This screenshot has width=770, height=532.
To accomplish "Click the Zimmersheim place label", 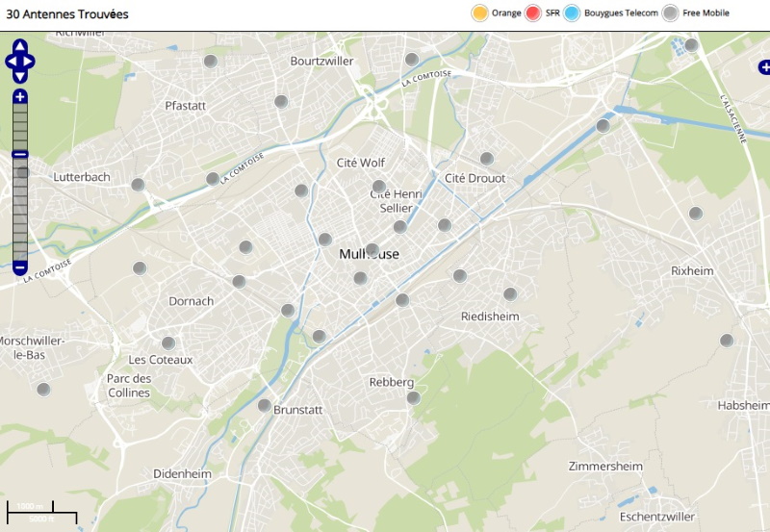I will [605, 467].
